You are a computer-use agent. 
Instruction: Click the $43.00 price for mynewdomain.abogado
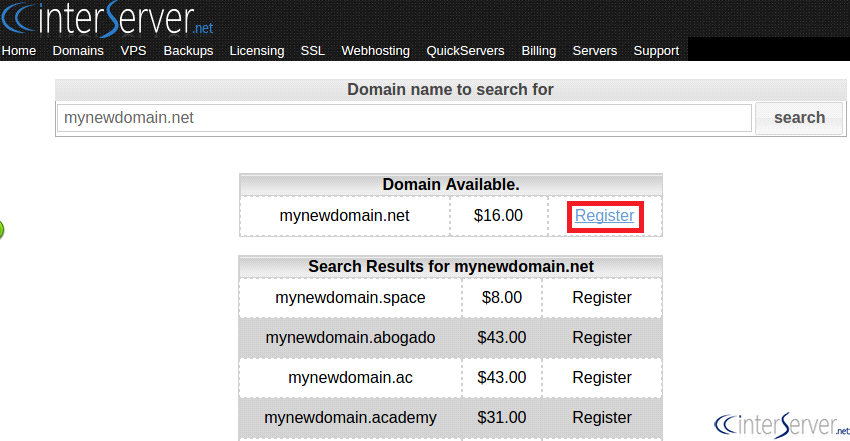[x=501, y=338]
